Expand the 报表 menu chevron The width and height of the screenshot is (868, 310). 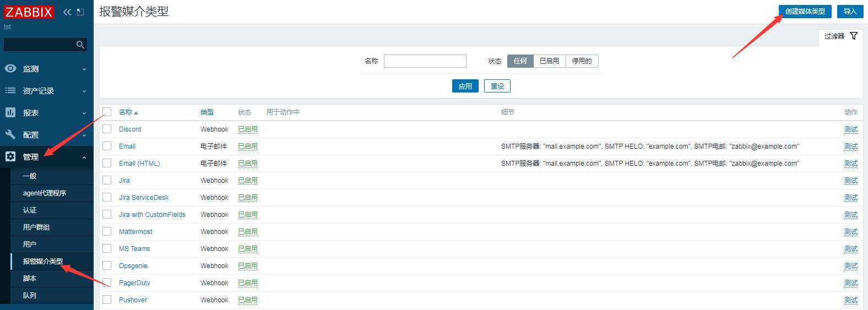click(x=84, y=113)
